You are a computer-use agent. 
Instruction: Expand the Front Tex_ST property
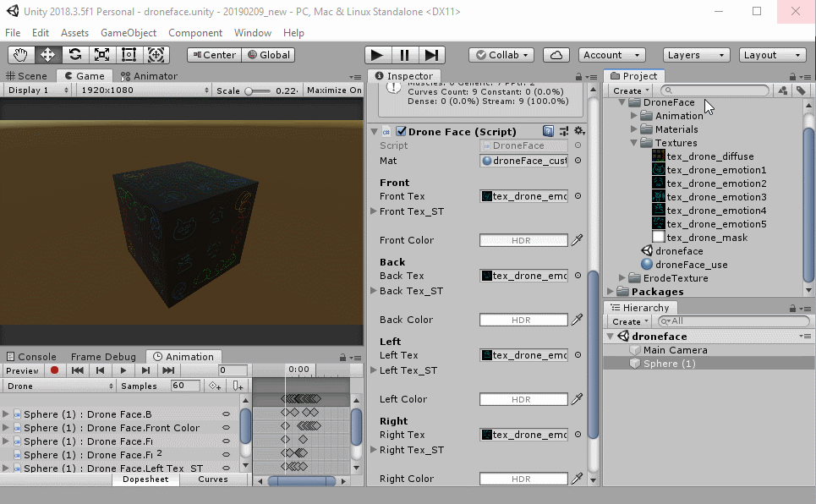tap(375, 211)
